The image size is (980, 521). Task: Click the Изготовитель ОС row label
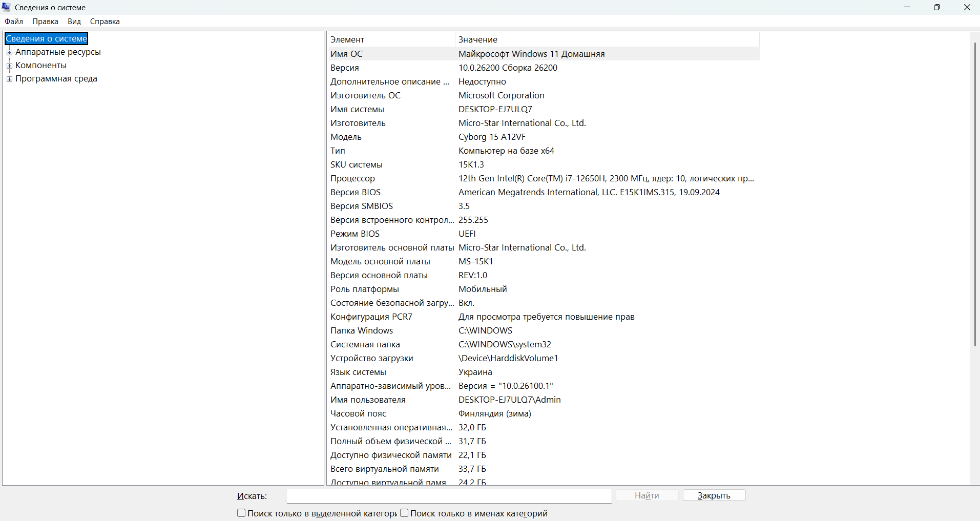(365, 95)
